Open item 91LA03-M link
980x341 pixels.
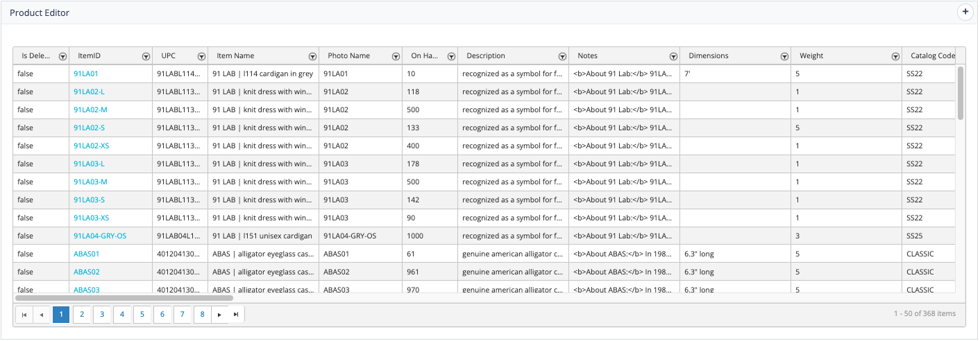pos(90,182)
